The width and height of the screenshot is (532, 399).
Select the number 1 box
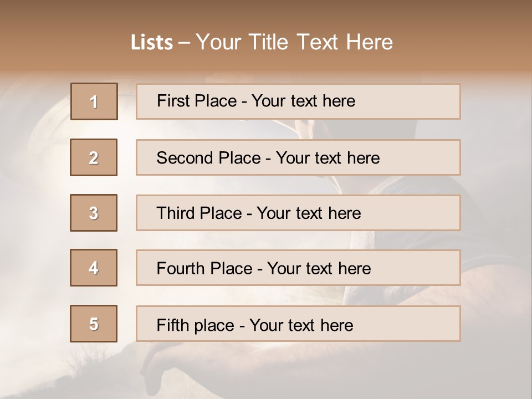coord(94,101)
